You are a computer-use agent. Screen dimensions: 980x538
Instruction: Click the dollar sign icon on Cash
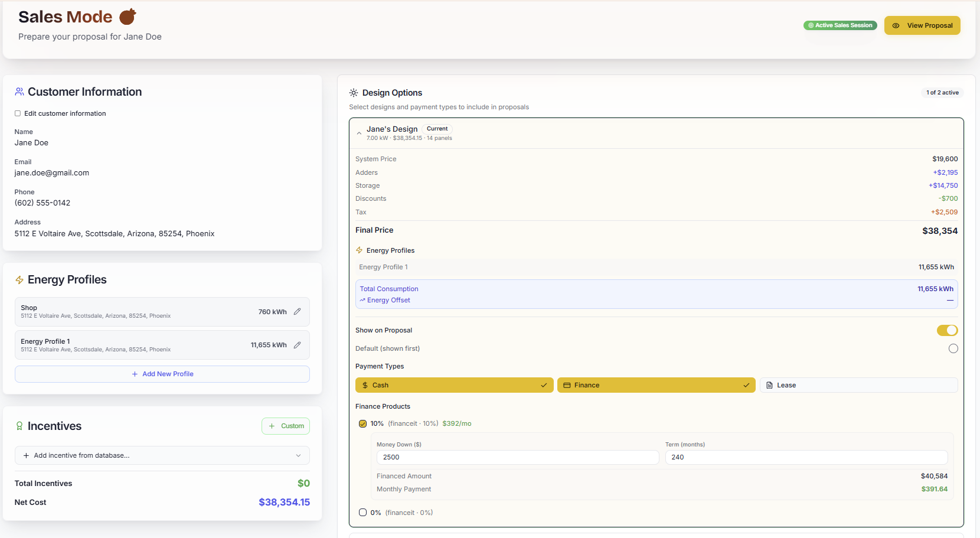pyautogui.click(x=365, y=385)
